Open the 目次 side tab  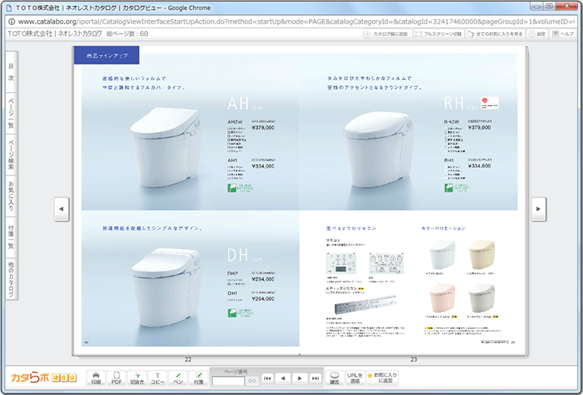click(x=11, y=72)
